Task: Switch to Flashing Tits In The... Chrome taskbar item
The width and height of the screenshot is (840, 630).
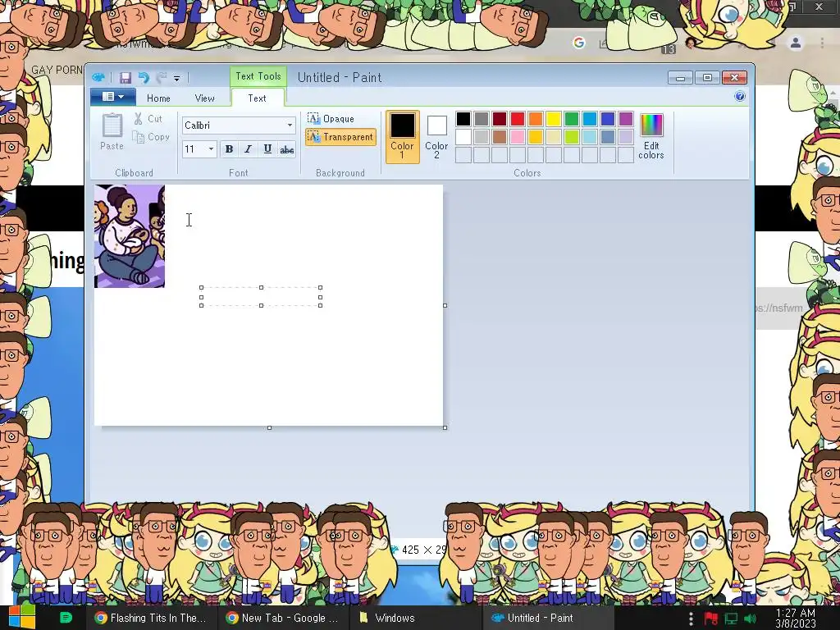Action: [151, 618]
